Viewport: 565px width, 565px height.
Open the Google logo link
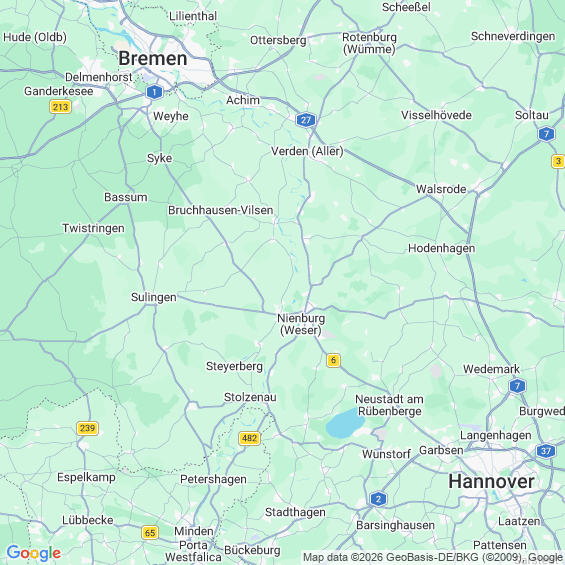tap(34, 553)
